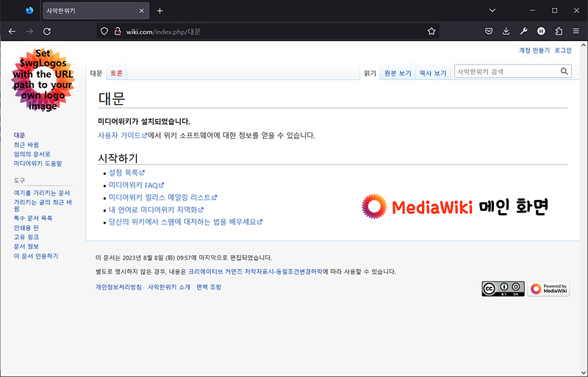This screenshot has height=377, width=588.
Task: Click the round H extension icon
Action: (x=541, y=32)
